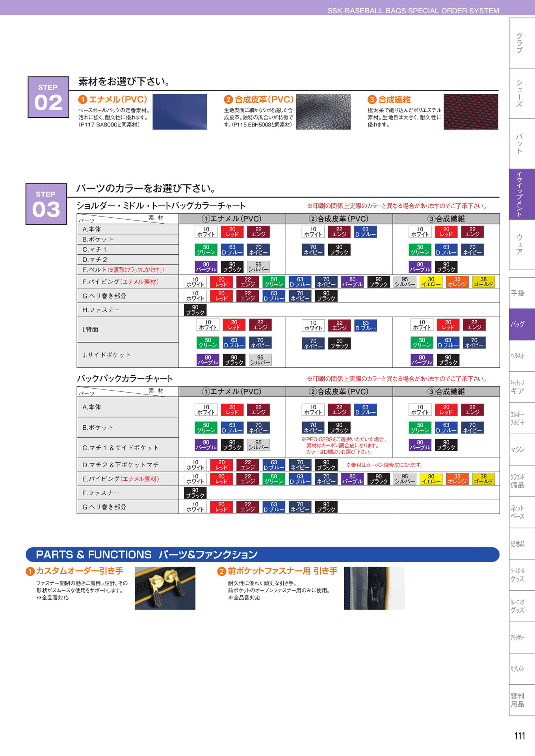Viewport: 535px width, 756px height.
Task: Select the バッグ side index tab
Action: point(522,324)
